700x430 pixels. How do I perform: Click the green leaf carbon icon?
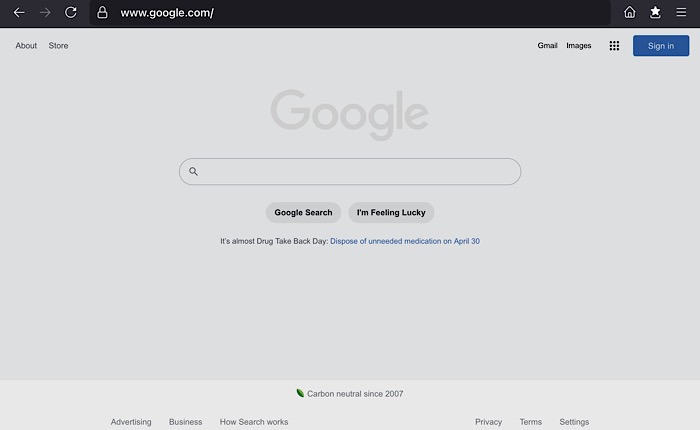[x=300, y=393]
